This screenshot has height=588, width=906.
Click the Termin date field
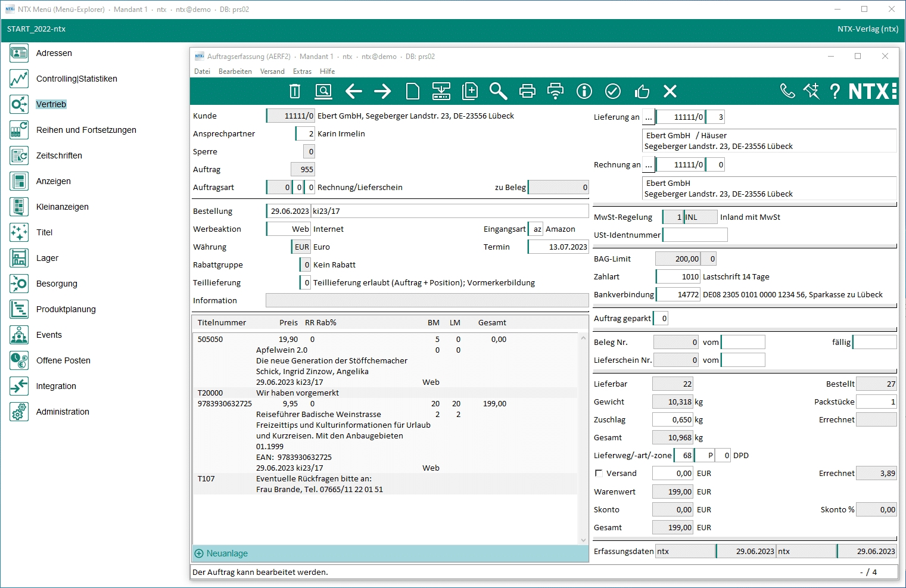click(558, 247)
